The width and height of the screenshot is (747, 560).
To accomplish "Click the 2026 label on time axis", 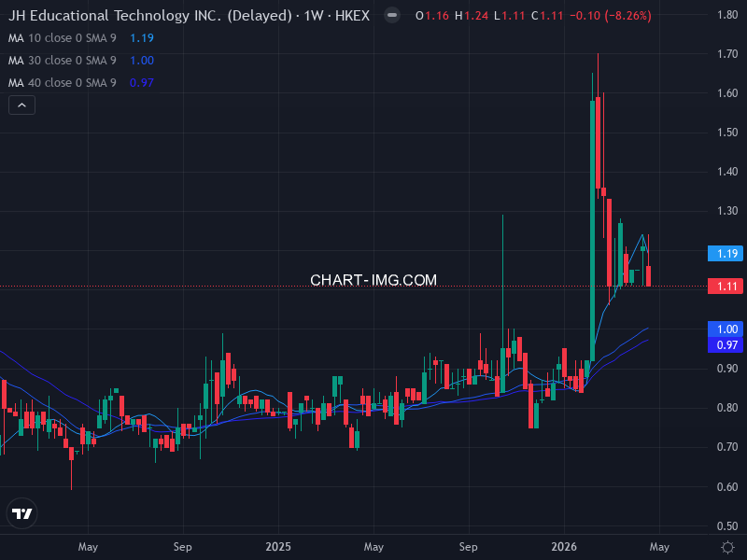I will click(564, 547).
